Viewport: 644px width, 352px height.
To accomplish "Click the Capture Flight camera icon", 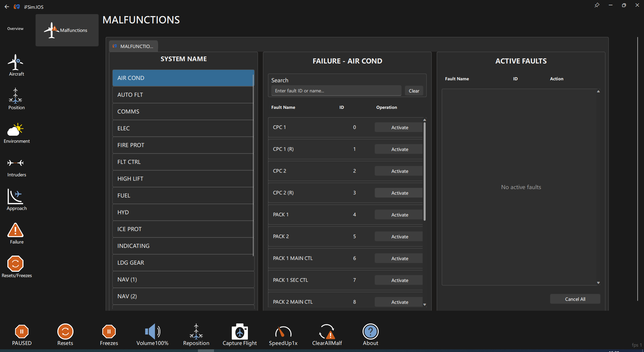I will coord(239,332).
